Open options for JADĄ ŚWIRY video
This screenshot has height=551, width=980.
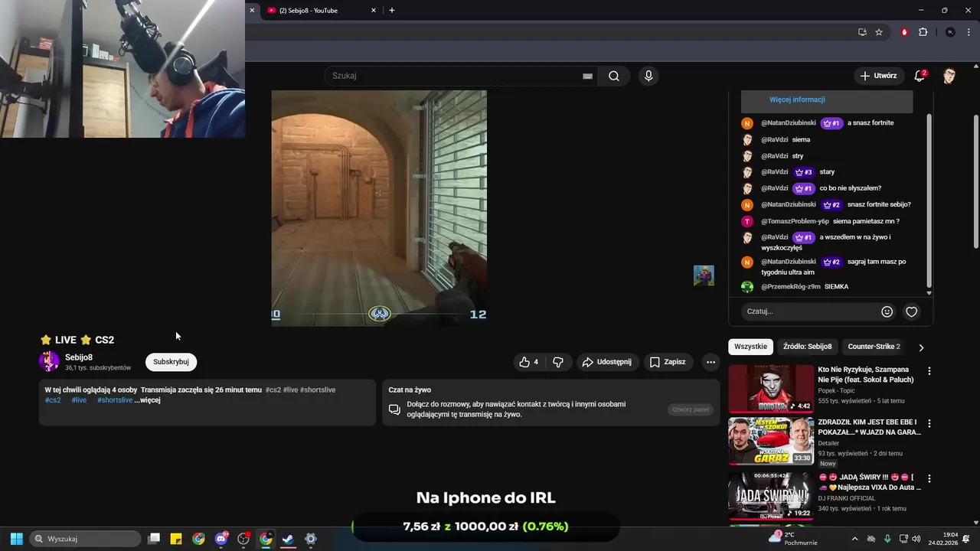tap(929, 478)
